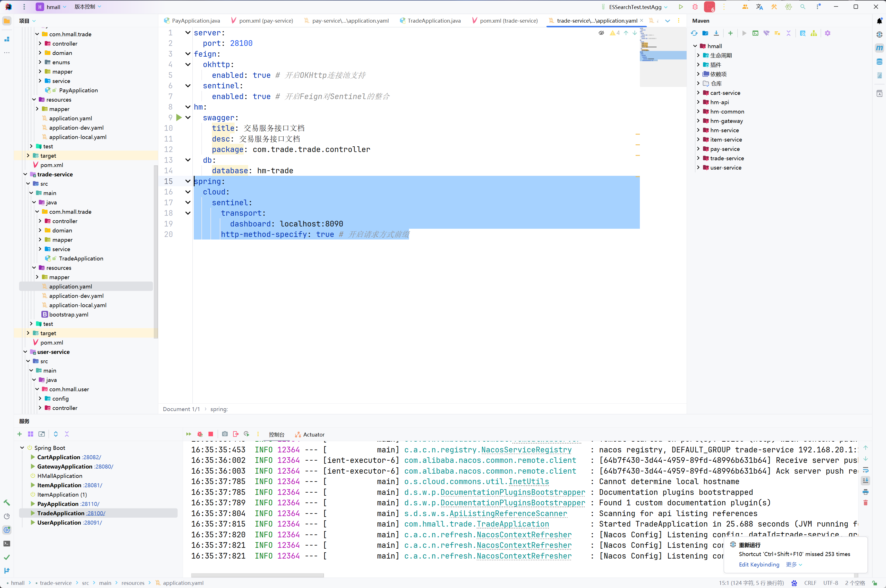Collapse the spring block at line 15
This screenshot has width=886, height=588.
point(188,181)
